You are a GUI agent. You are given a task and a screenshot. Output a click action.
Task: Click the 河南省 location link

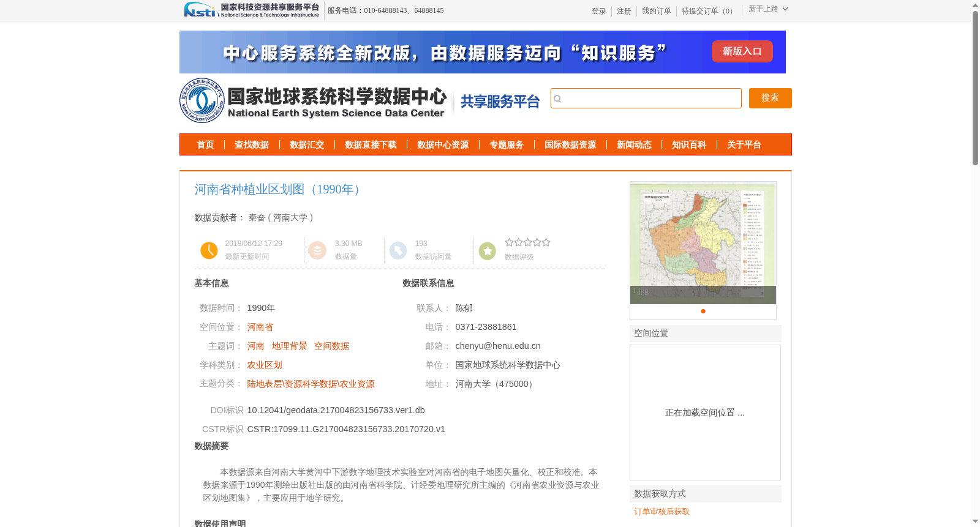tap(260, 327)
